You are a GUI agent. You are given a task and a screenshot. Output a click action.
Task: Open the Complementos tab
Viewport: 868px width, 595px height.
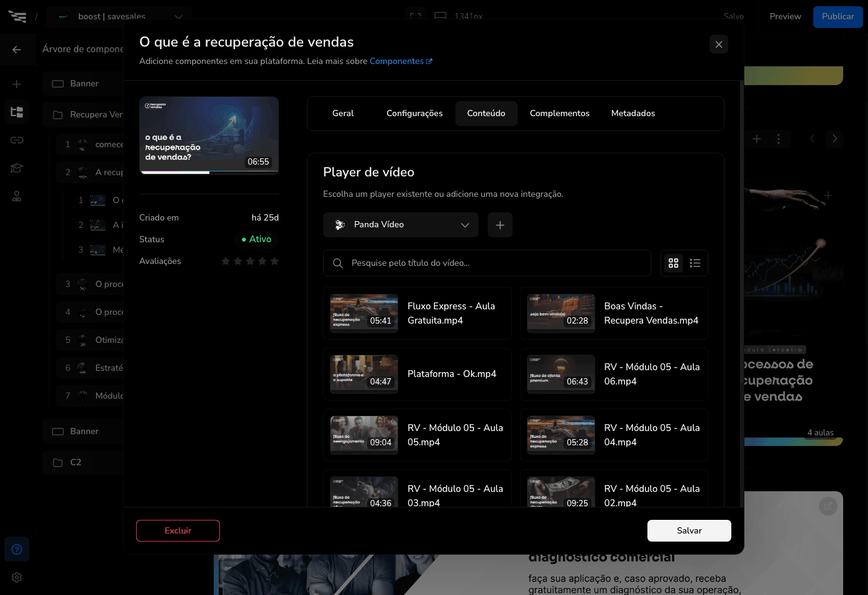(560, 114)
